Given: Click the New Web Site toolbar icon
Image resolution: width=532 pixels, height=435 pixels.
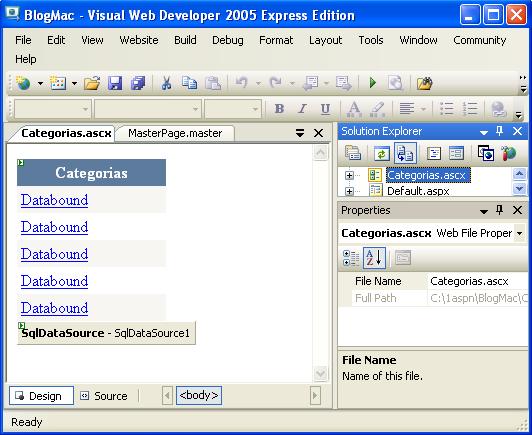Looking at the screenshot, I should [23, 83].
